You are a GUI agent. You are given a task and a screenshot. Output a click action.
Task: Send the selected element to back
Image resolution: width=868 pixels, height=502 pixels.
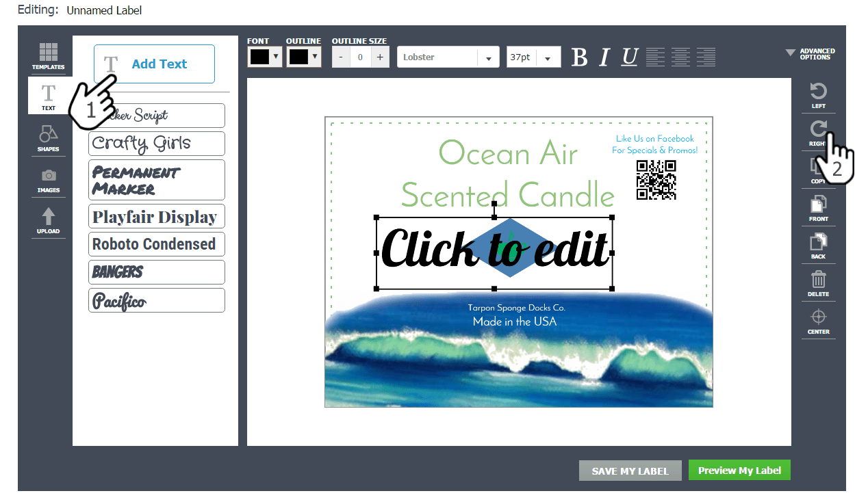click(818, 245)
